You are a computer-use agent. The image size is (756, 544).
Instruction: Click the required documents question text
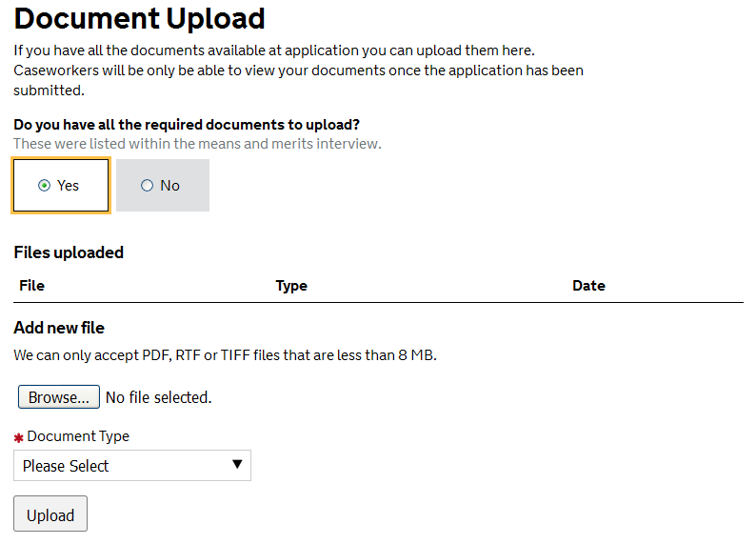click(187, 125)
